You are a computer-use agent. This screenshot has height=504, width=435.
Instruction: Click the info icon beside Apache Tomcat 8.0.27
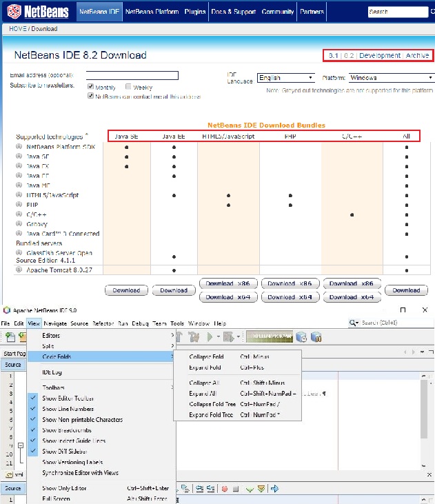tap(19, 270)
